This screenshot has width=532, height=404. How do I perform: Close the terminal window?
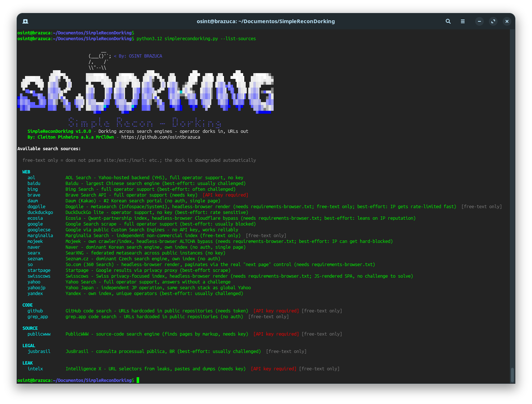click(x=507, y=21)
